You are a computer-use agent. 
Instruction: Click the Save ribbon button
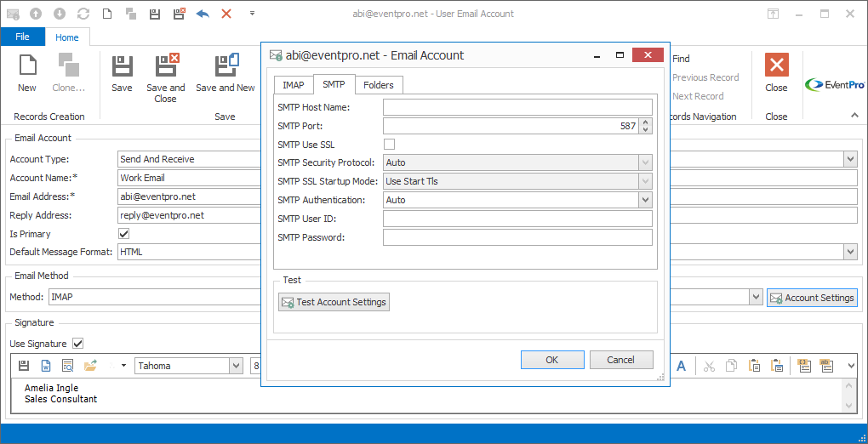(x=122, y=72)
